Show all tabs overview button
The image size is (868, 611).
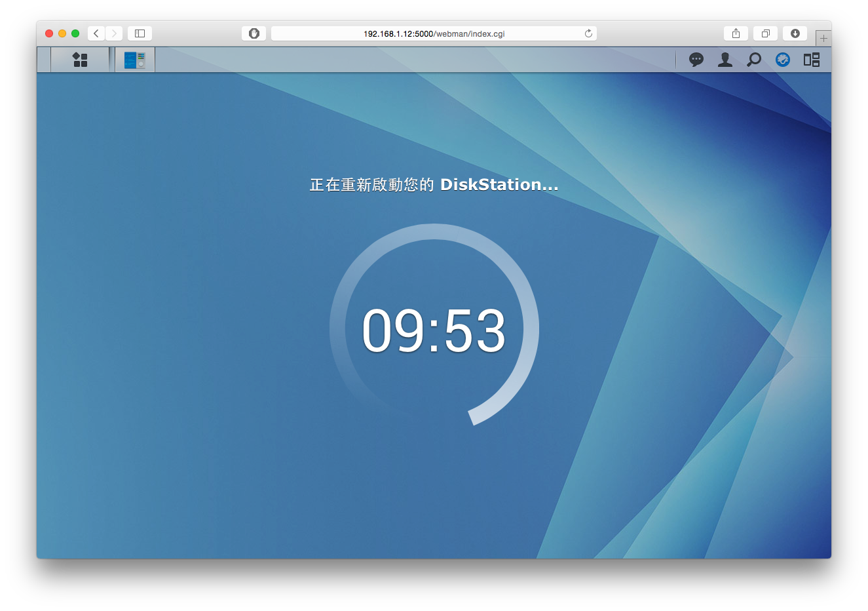pos(765,33)
